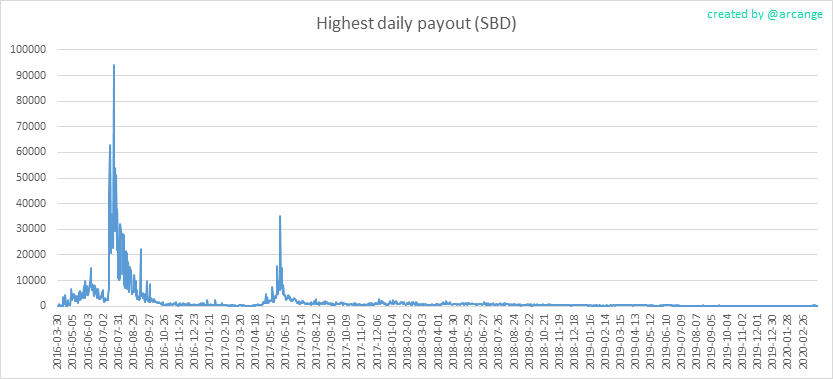Click the x-axis date '2018-12-18'
Image resolution: width=833 pixels, height=379 pixels.
[575, 341]
